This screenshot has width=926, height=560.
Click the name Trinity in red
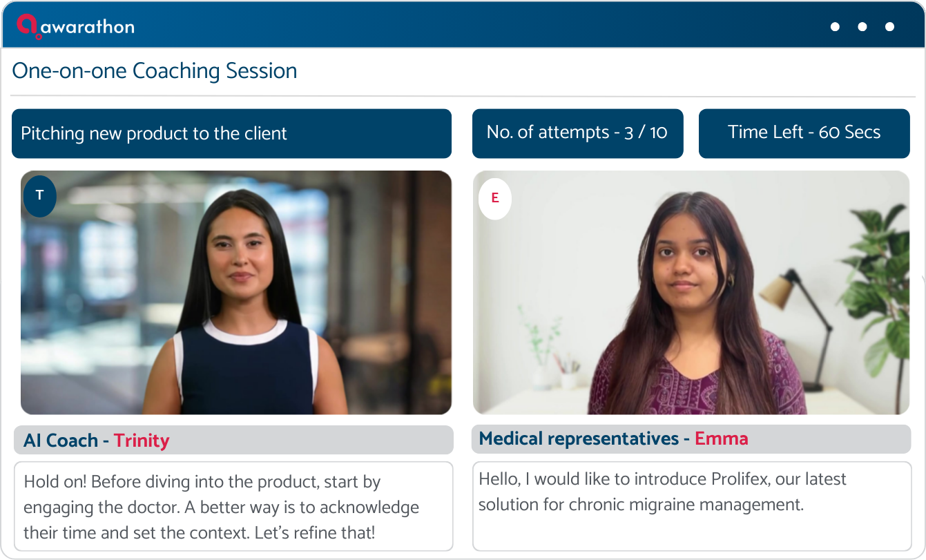pos(142,441)
